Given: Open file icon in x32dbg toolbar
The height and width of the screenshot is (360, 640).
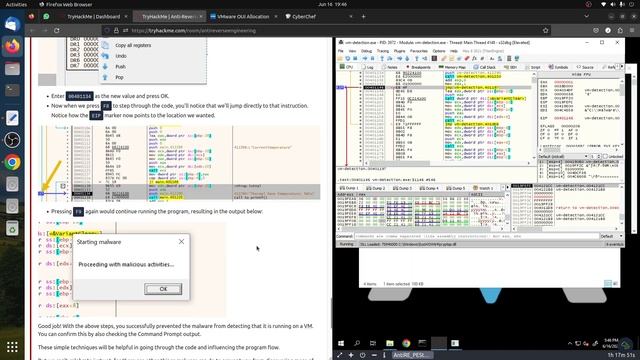Looking at the screenshot, I should (339, 58).
